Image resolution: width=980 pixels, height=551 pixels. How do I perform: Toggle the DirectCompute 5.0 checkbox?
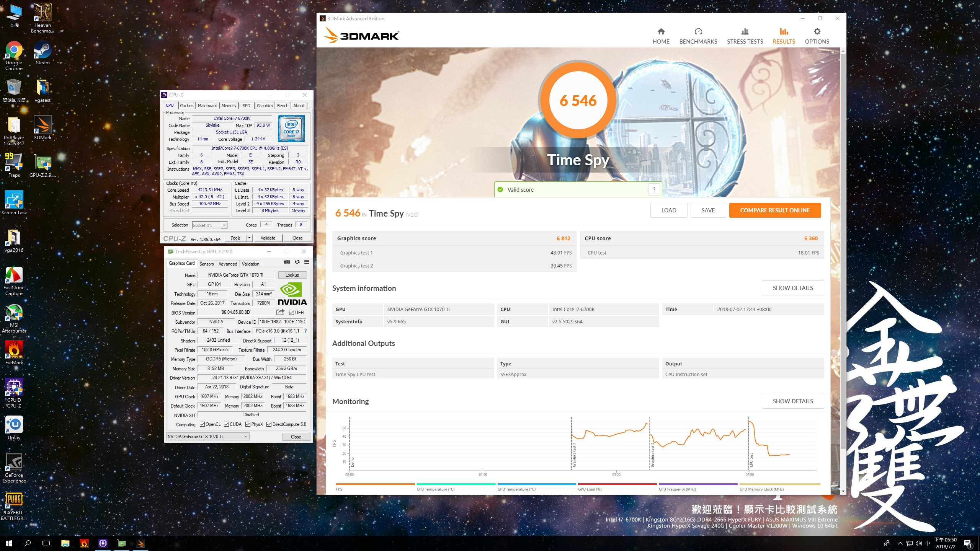[x=269, y=424]
